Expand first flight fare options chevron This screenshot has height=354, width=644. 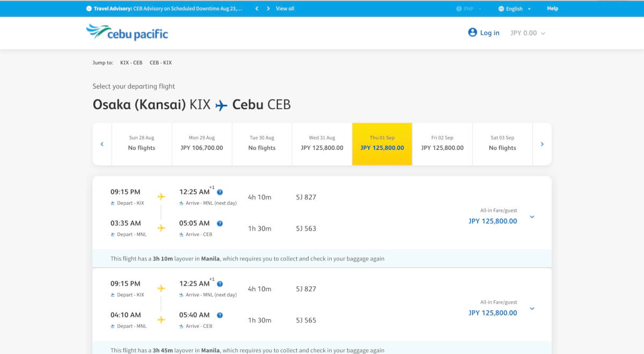[532, 217]
